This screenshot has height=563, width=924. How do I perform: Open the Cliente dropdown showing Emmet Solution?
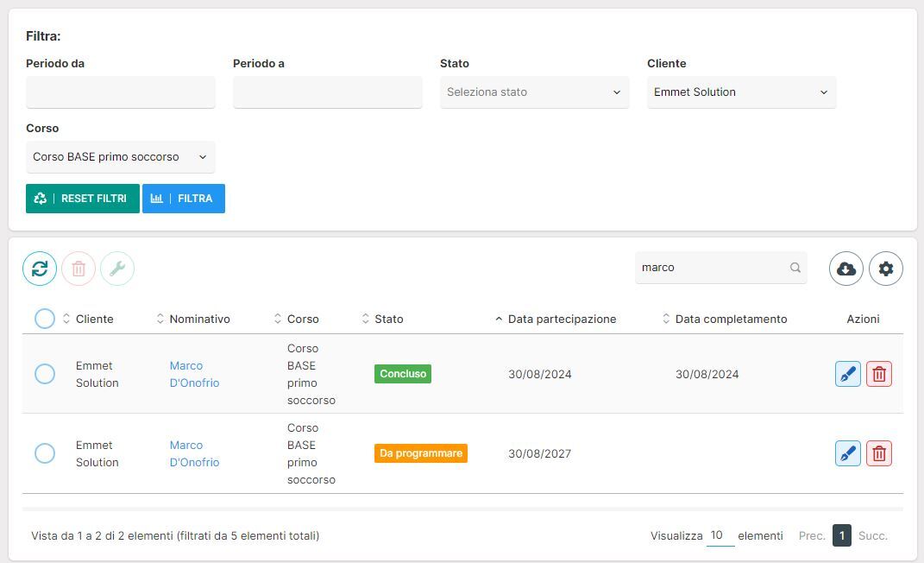(741, 92)
